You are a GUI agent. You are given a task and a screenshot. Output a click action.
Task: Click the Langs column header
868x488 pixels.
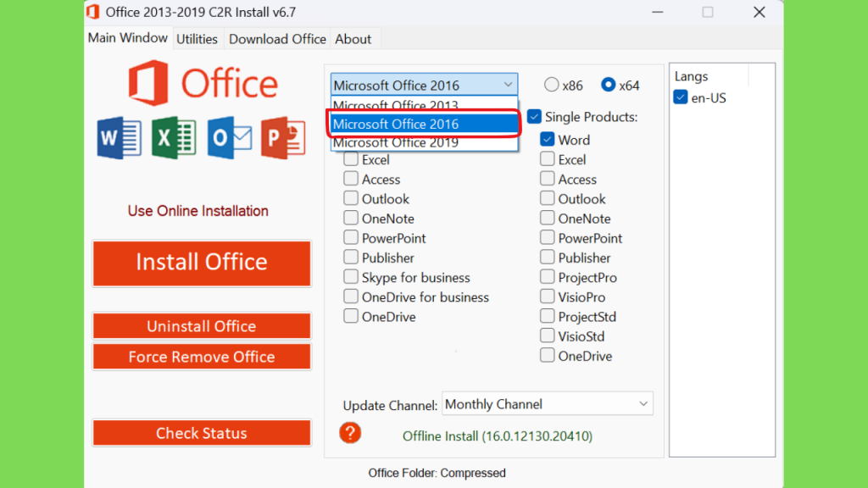692,75
